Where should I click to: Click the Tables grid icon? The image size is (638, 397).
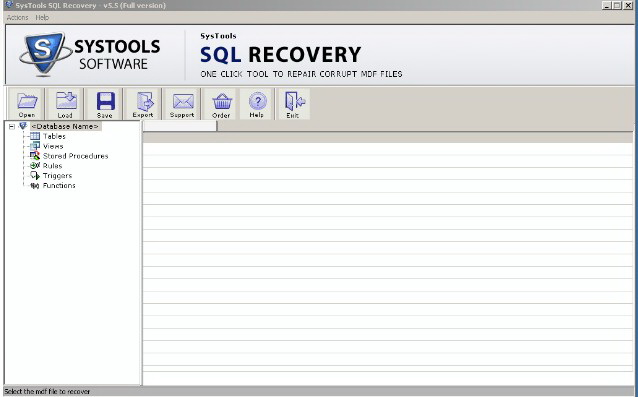click(35, 136)
